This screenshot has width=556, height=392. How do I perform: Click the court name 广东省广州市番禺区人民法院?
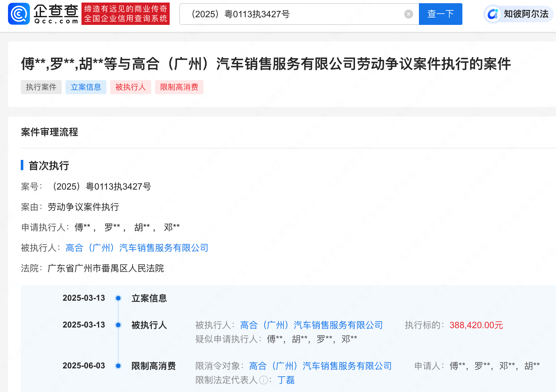coord(106,268)
